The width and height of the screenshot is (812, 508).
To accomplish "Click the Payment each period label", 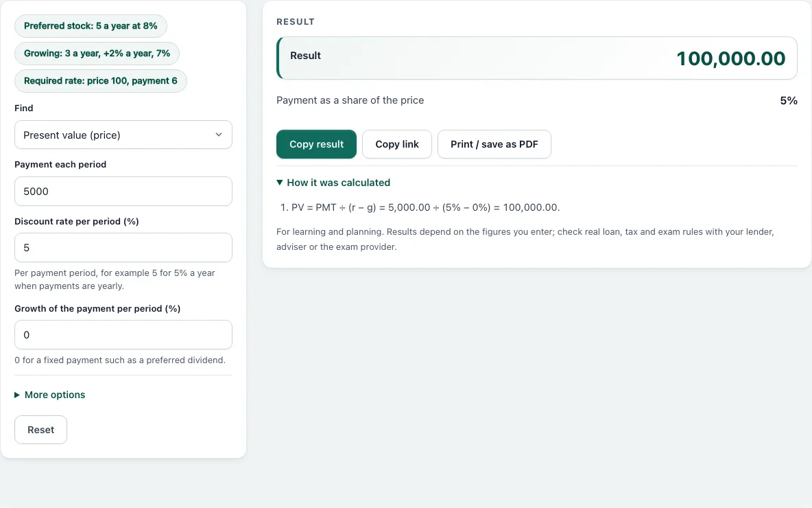I will point(60,164).
